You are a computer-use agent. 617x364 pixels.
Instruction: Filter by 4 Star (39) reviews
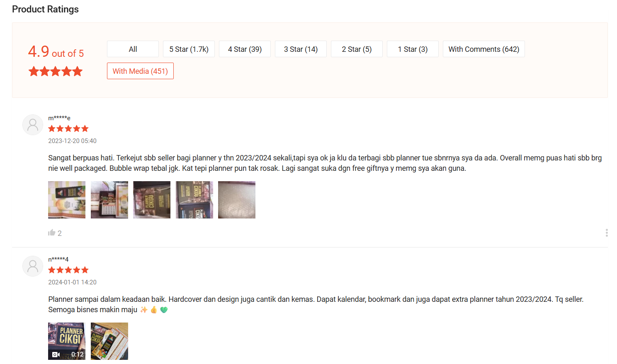point(245,49)
